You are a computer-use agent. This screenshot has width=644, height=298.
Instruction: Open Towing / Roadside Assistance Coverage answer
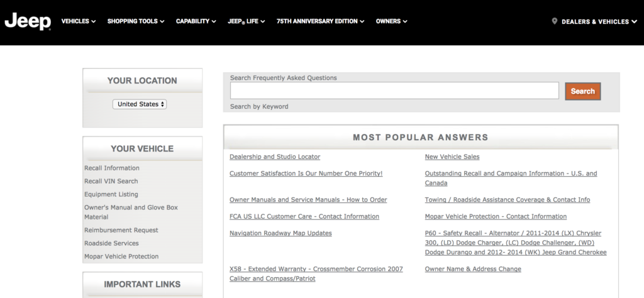508,200
